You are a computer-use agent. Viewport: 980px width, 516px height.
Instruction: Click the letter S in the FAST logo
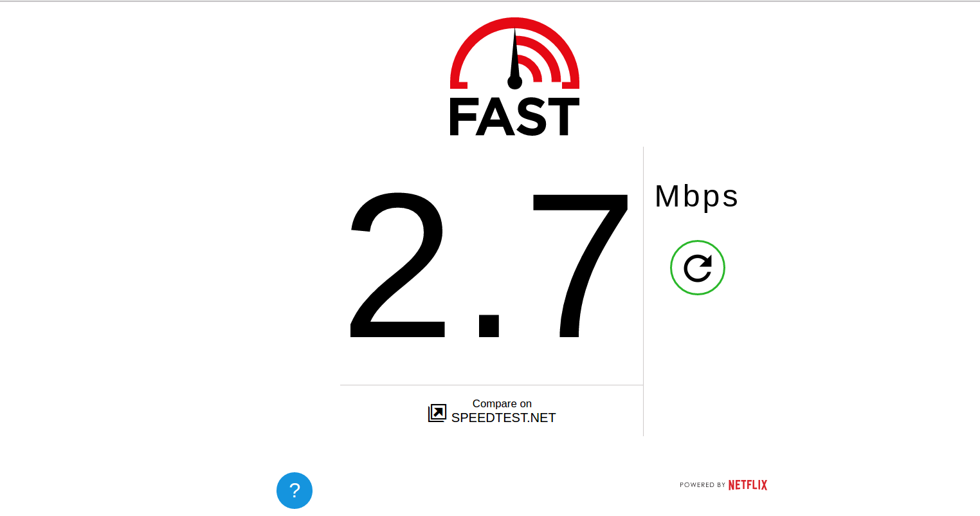pos(531,117)
